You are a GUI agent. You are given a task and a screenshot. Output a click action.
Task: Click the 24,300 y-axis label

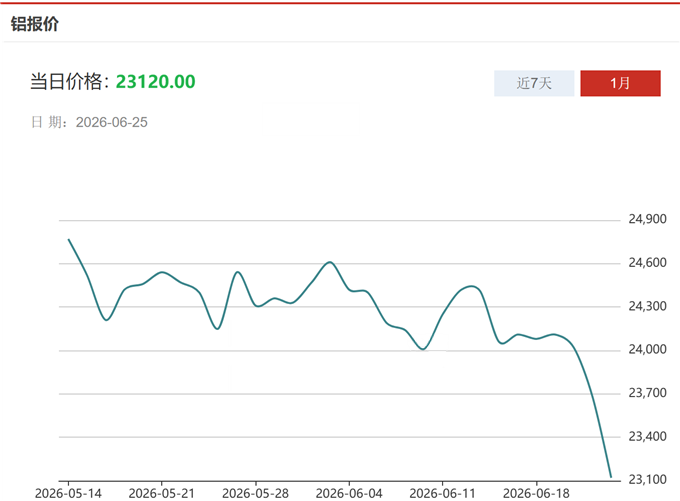[647, 306]
